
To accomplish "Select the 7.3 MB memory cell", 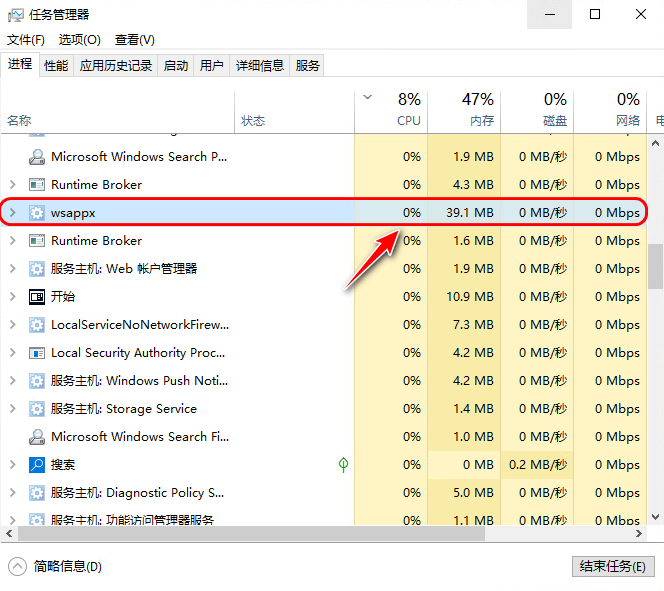I will click(464, 325).
